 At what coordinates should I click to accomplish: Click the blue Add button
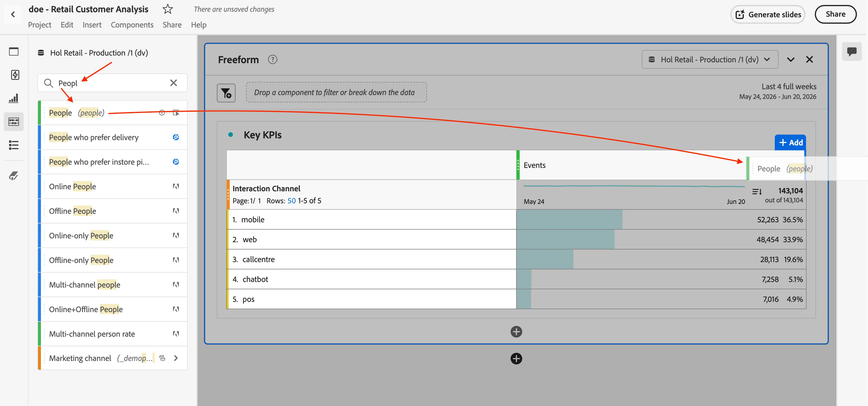(790, 143)
